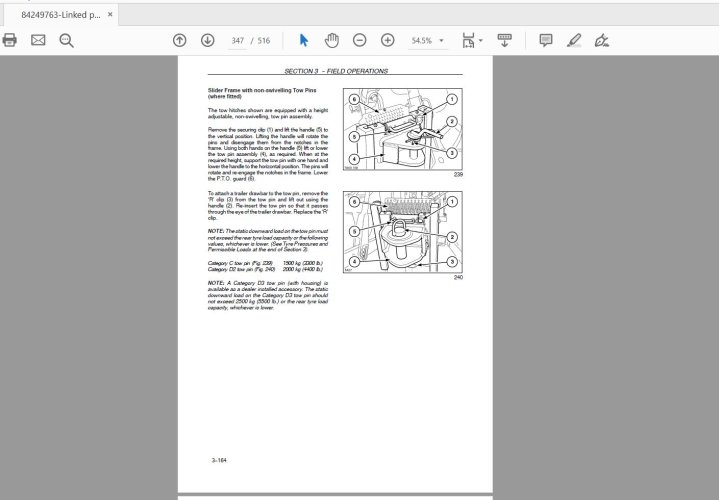Select the arrow Selection tool

click(304, 40)
